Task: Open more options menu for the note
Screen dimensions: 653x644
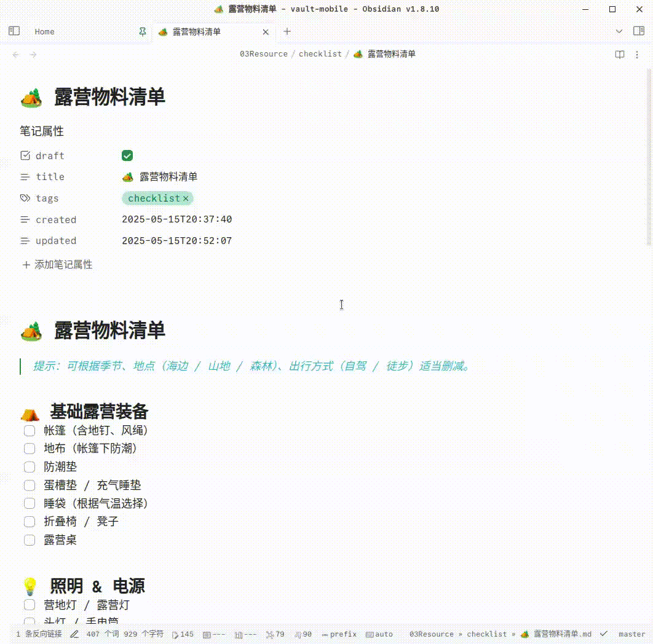Action: [x=638, y=54]
